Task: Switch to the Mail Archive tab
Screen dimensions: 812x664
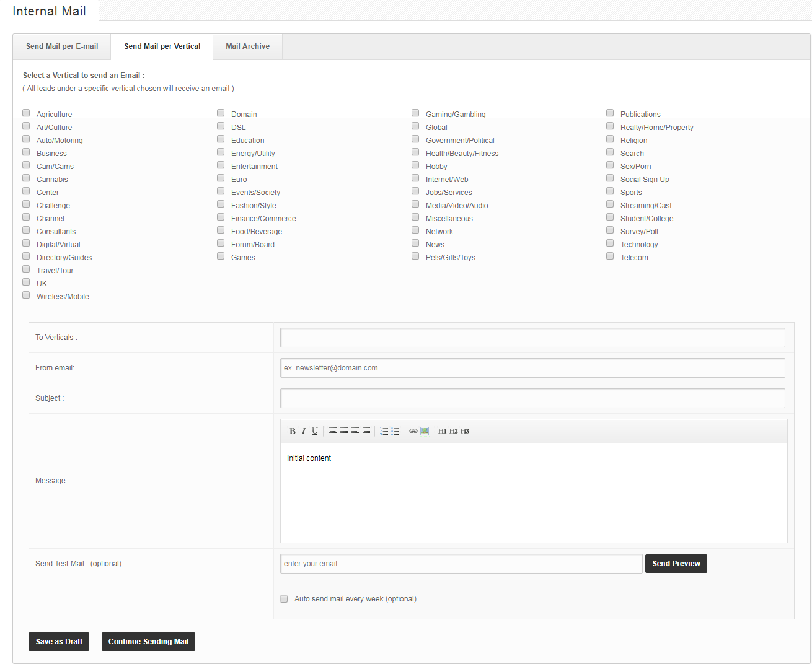Action: click(x=248, y=46)
